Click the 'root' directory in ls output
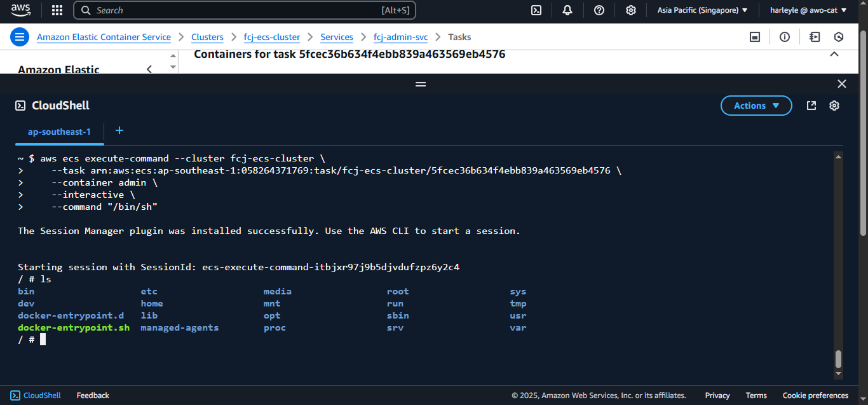The image size is (868, 405). pos(398,291)
